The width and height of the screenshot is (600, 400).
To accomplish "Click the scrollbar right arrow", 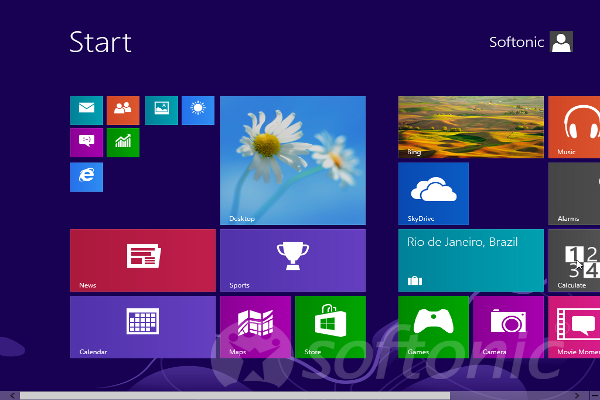I will pos(577,395).
